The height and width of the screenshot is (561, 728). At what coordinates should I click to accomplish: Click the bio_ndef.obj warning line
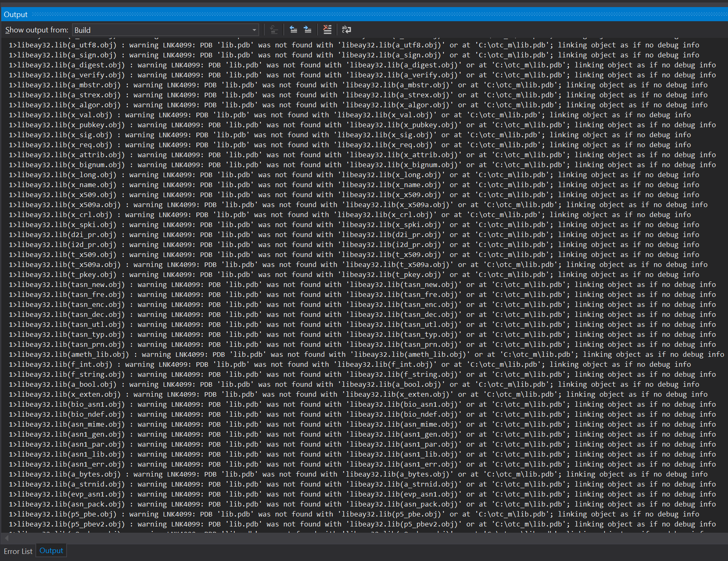point(362,414)
